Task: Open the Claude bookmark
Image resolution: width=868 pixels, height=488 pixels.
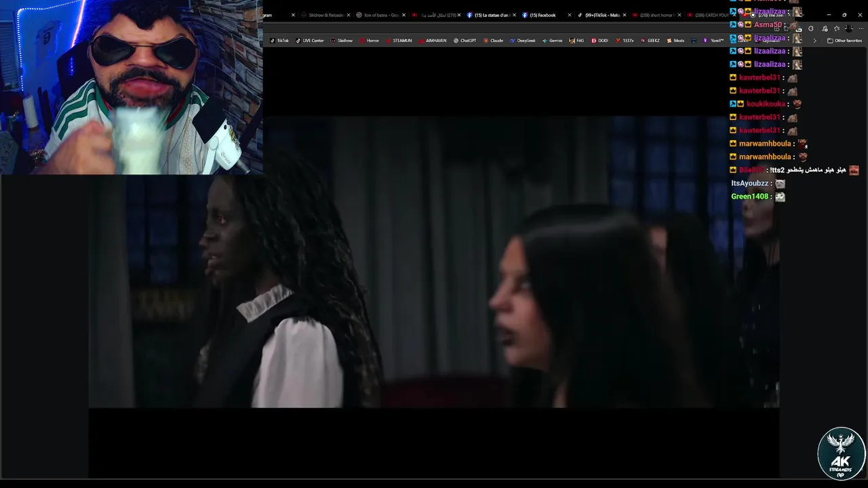Action: (x=493, y=41)
